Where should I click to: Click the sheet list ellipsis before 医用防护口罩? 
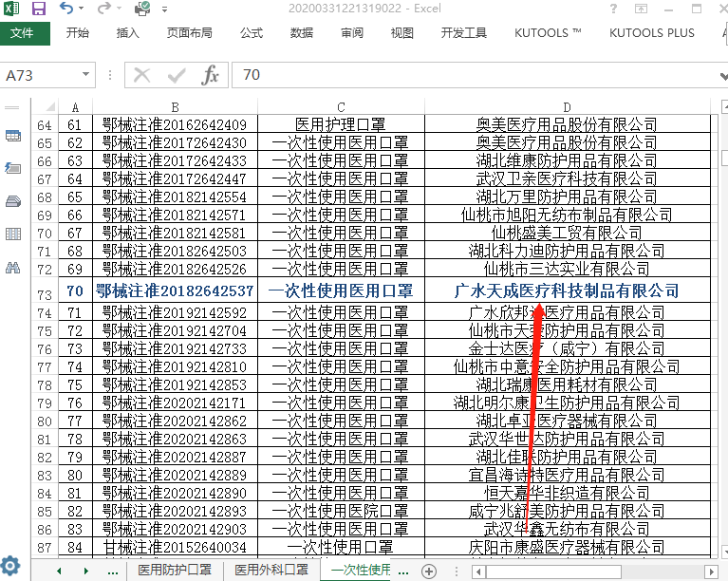113,572
